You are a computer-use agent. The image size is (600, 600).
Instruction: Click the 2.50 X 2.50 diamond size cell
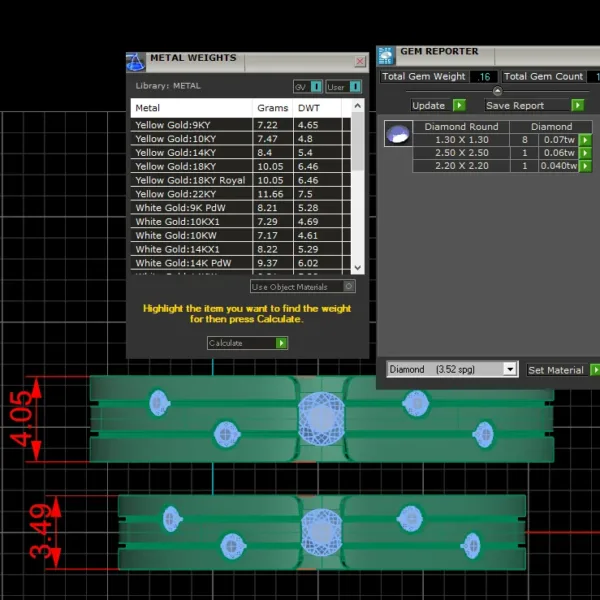(461, 153)
